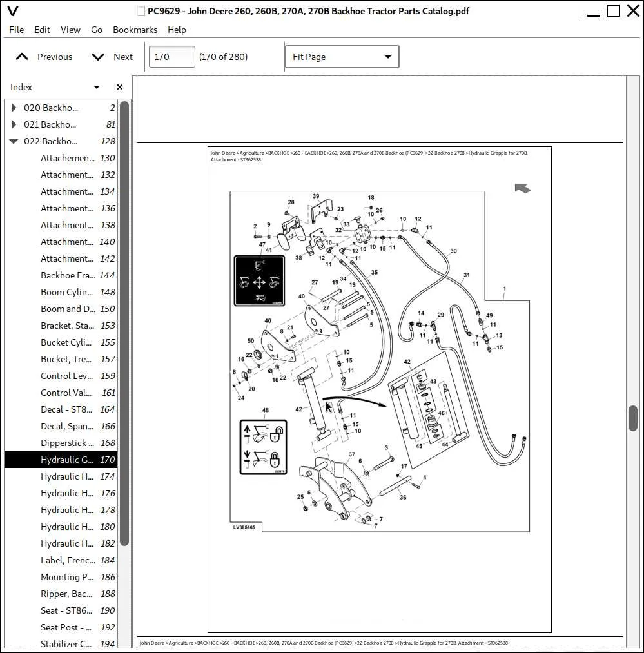Screen dimensions: 644x653
Task: Open the Hydraulic H... entry for page 176
Action: [61, 493]
